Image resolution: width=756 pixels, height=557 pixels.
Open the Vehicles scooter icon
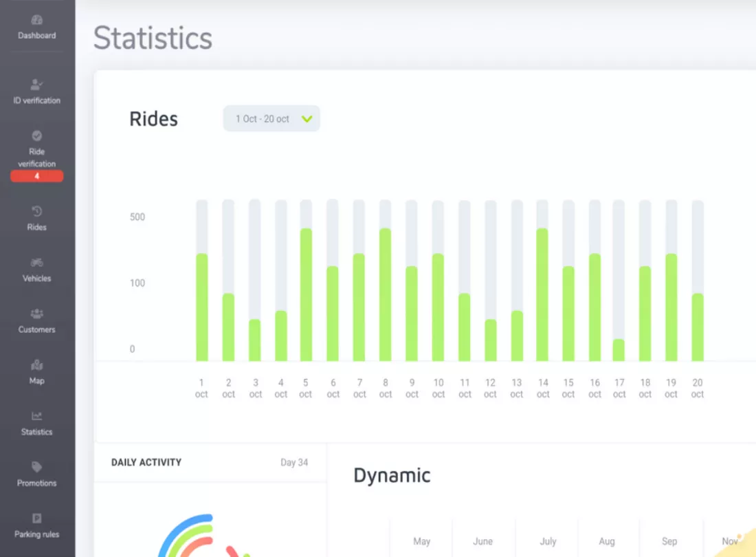(36, 263)
